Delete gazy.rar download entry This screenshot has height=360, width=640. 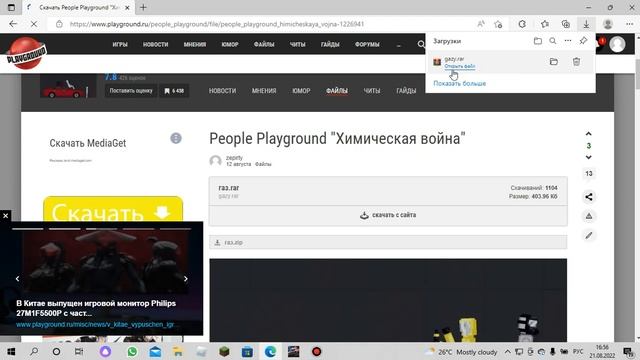pos(576,62)
